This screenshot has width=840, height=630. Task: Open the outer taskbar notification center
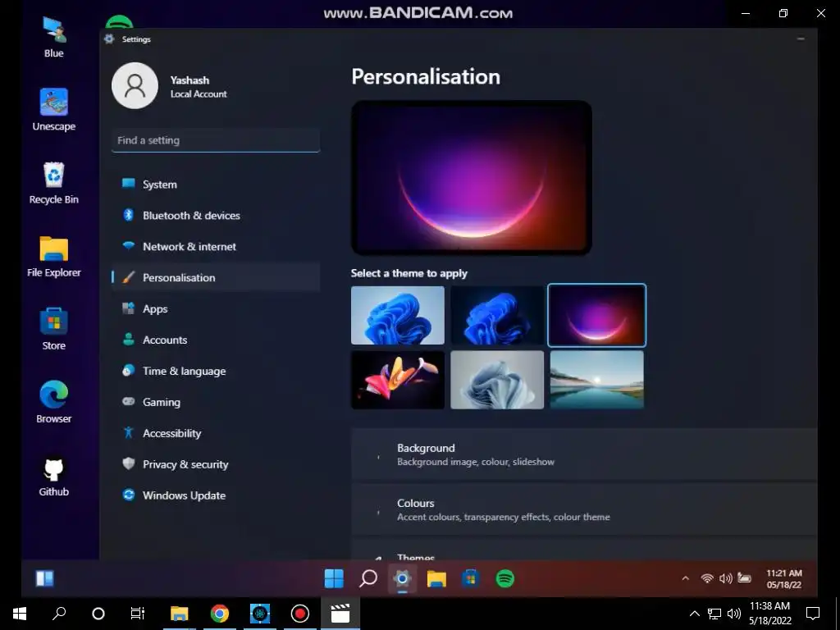(x=813, y=614)
